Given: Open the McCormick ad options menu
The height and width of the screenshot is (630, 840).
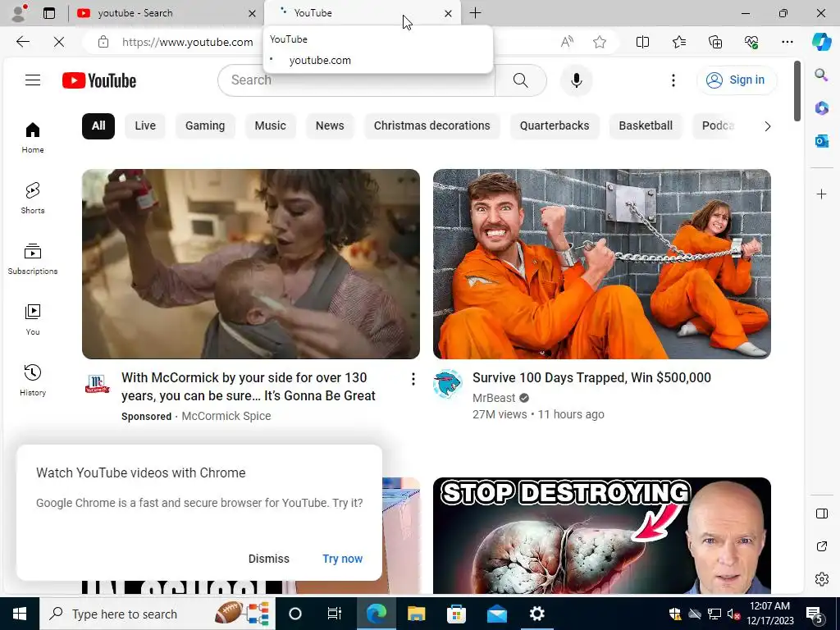Looking at the screenshot, I should (x=413, y=379).
